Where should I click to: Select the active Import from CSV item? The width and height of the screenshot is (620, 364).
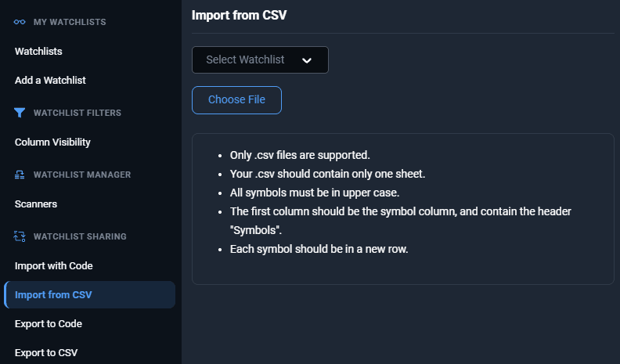pyautogui.click(x=89, y=295)
